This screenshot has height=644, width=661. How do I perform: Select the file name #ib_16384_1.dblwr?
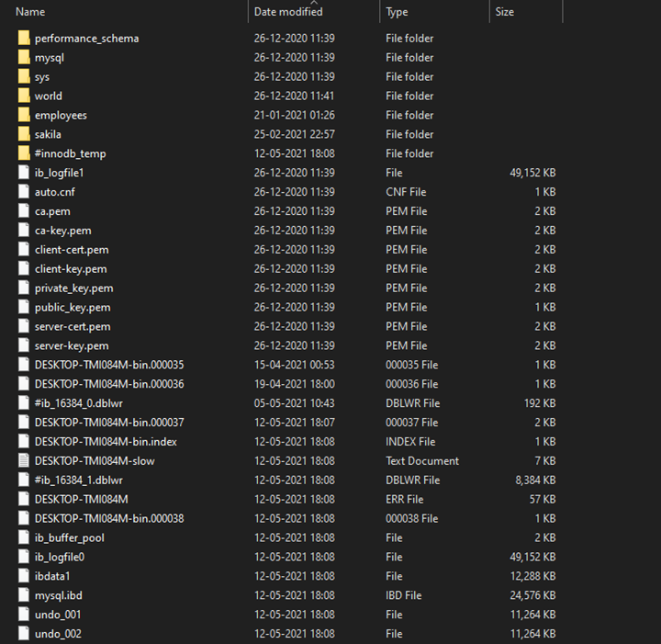[x=79, y=480]
